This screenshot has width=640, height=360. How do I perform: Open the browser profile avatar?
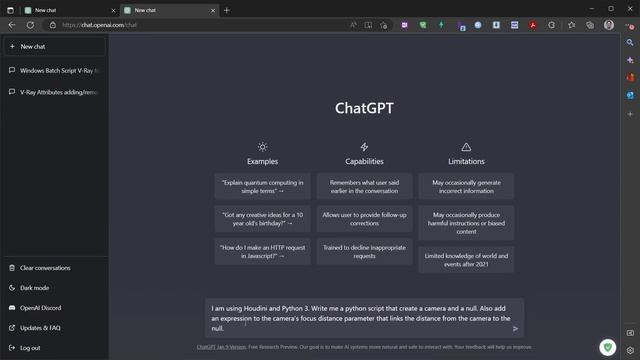pos(609,25)
